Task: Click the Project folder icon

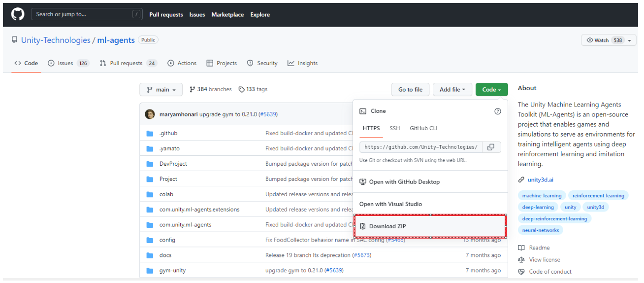Action: (150, 179)
